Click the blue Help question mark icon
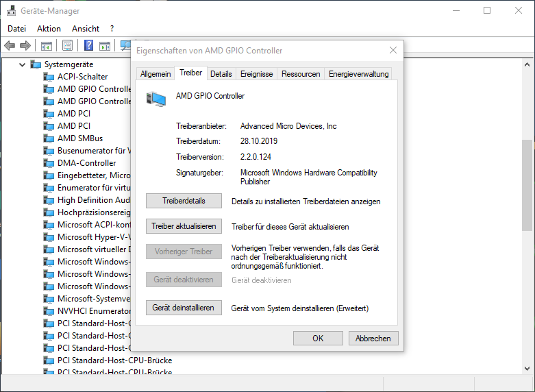This screenshot has height=392, width=535. (89, 45)
